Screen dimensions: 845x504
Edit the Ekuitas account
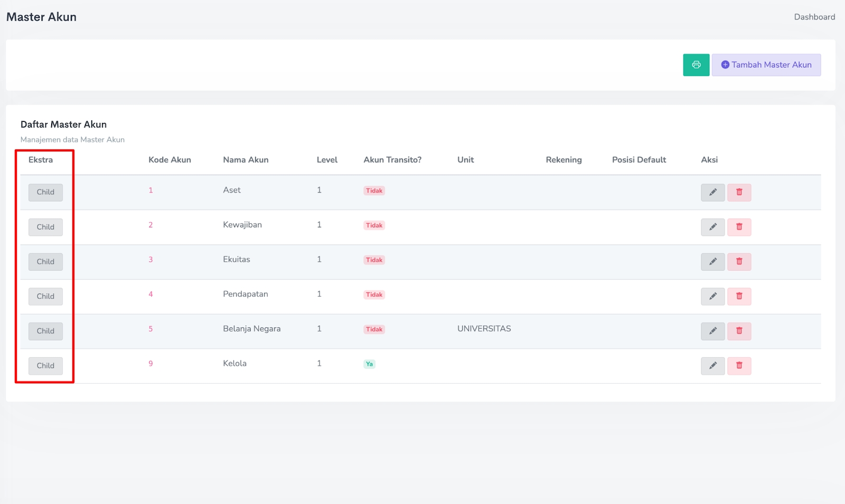[712, 262]
